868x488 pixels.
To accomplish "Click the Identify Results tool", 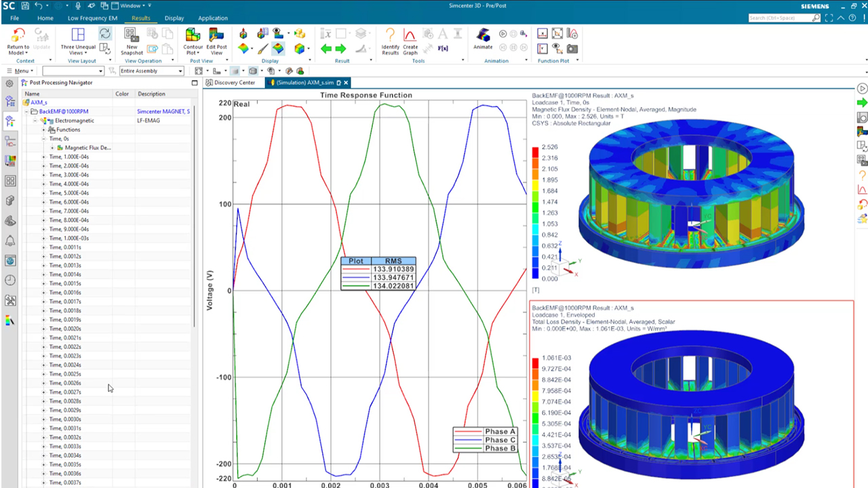I will (391, 42).
